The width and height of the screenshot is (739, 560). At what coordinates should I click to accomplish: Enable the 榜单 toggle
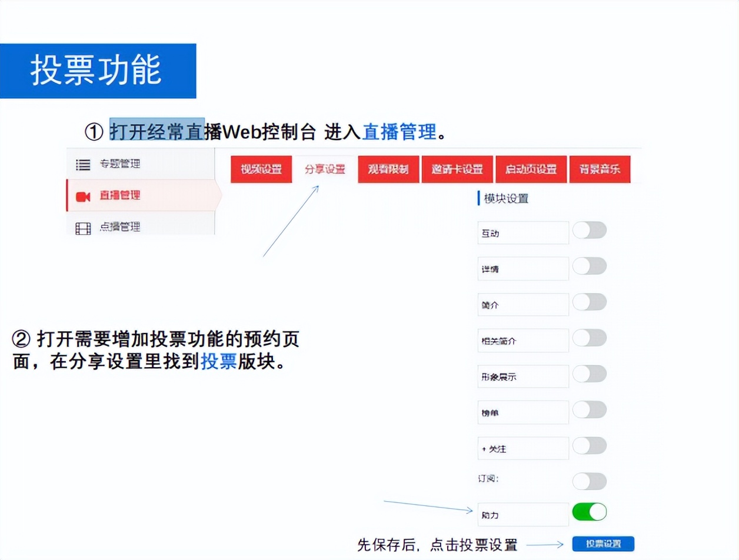tap(590, 410)
